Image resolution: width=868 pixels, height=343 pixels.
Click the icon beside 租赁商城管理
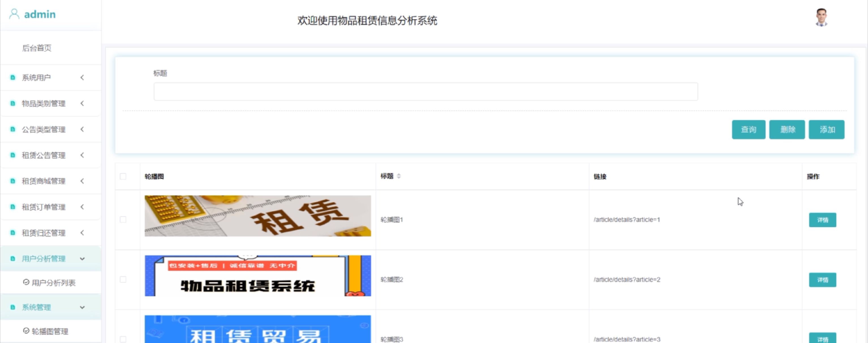coord(13,181)
